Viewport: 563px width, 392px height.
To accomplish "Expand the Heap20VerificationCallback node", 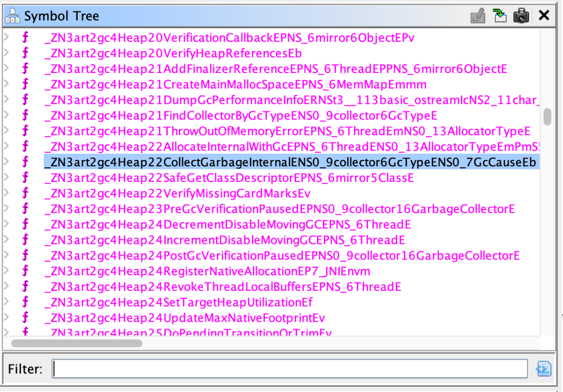I will [6, 36].
